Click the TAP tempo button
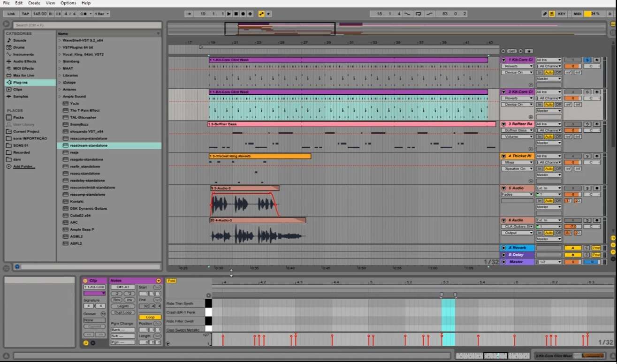617x364 pixels. (25, 14)
